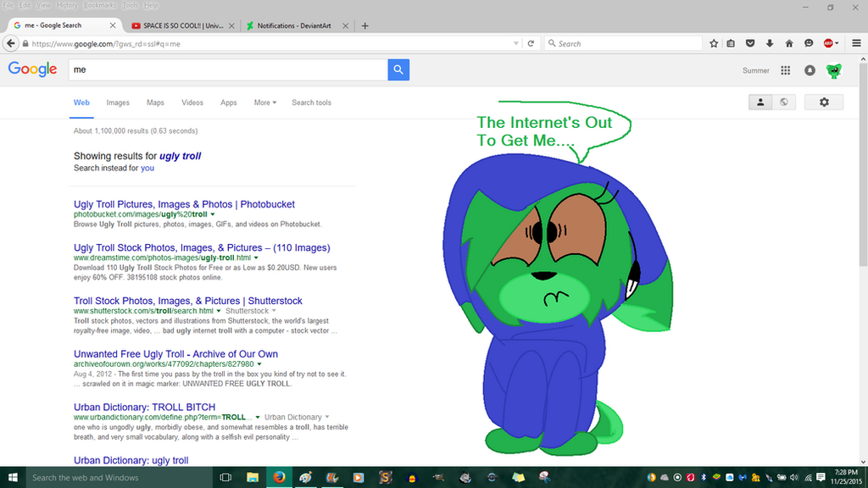Click the Firefox toolbar Search field
Viewport: 868px width, 488px height.
click(x=623, y=43)
